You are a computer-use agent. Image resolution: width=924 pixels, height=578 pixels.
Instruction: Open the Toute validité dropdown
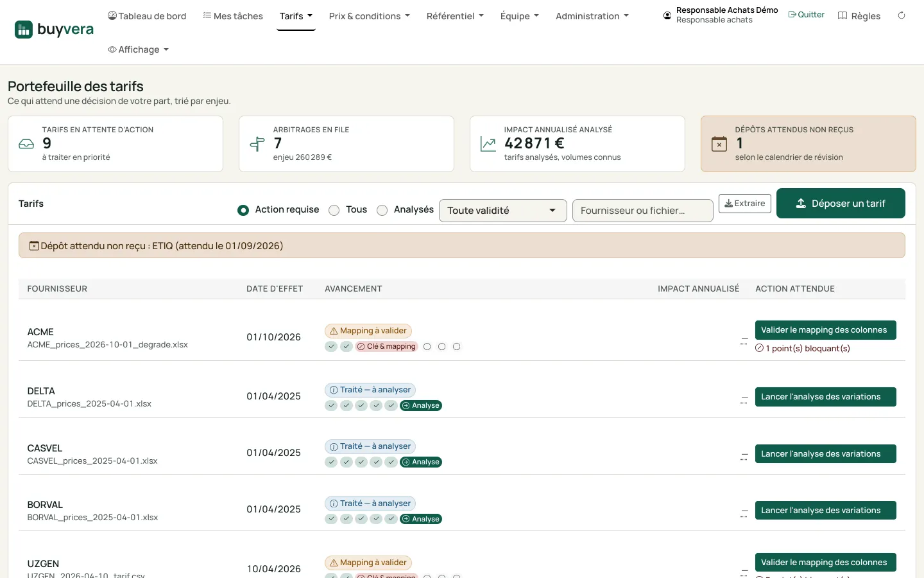click(x=503, y=211)
